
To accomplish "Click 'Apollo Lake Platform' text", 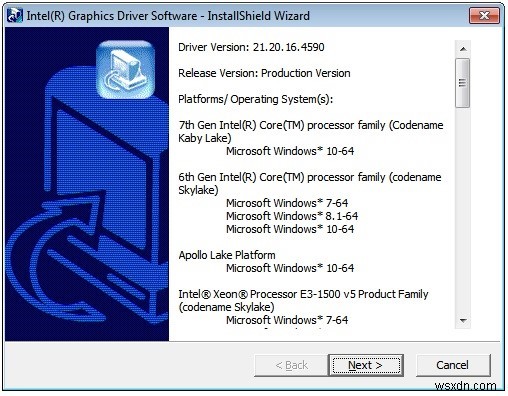I will [x=227, y=255].
